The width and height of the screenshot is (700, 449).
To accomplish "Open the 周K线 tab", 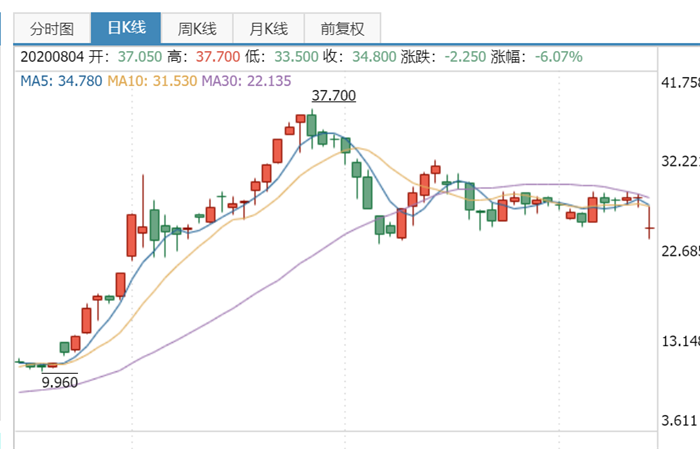I will point(197,29).
